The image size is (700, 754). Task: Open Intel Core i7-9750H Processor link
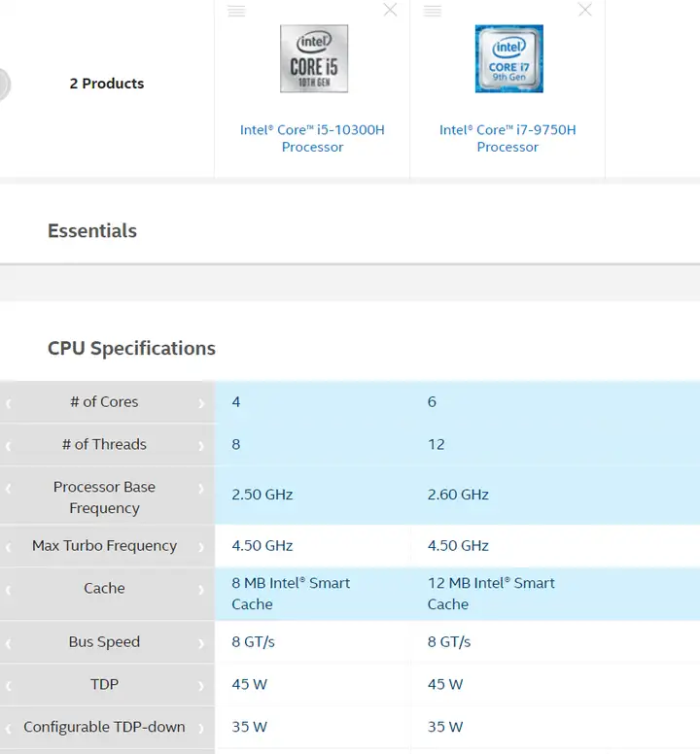[507, 138]
